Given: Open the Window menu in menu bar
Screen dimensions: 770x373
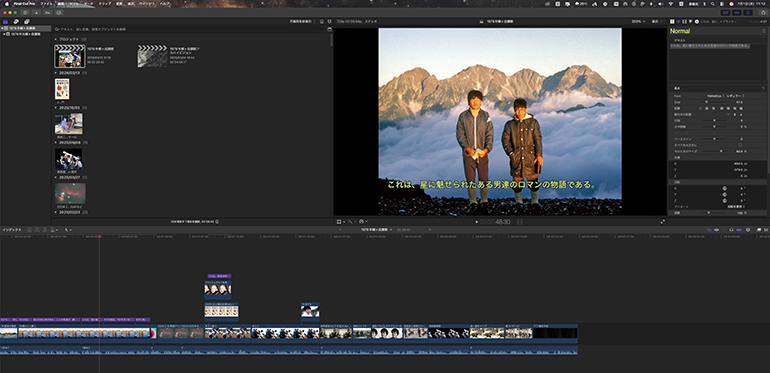Looking at the screenshot, I should (146, 3).
